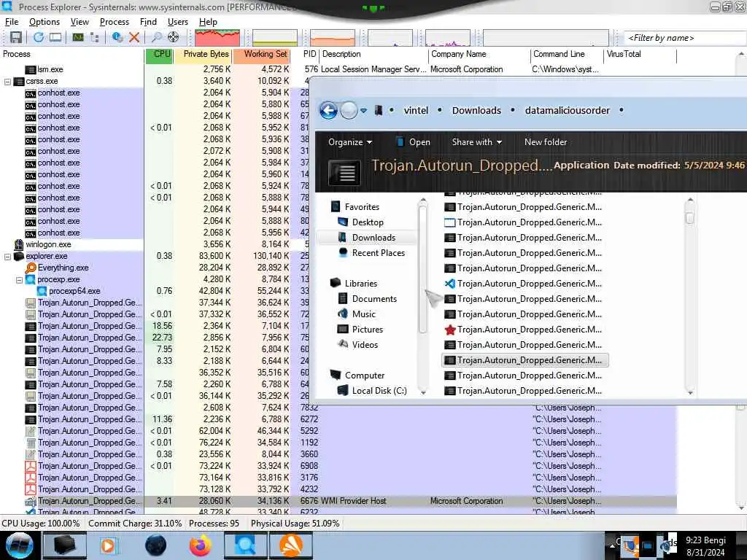Open the Process menu

115,22
